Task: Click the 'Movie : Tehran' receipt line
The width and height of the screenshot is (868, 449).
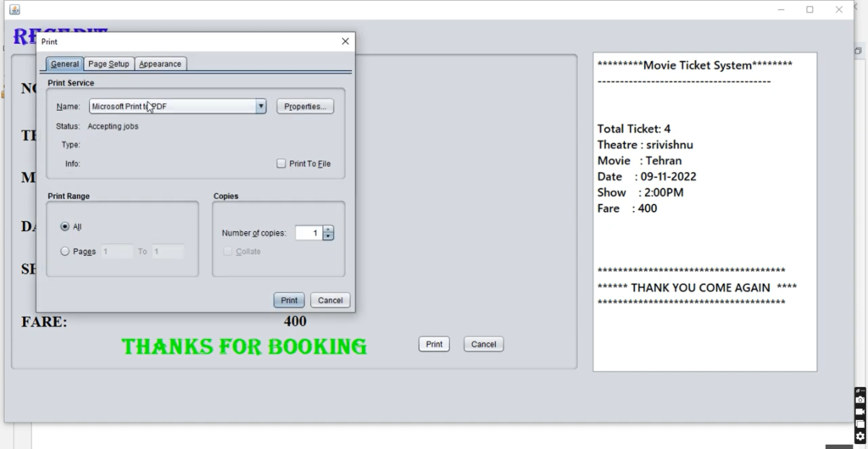Action: (639, 161)
